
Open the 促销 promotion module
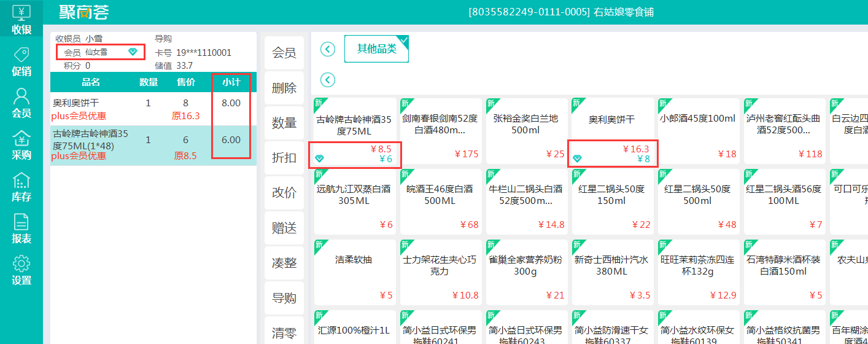click(x=21, y=62)
